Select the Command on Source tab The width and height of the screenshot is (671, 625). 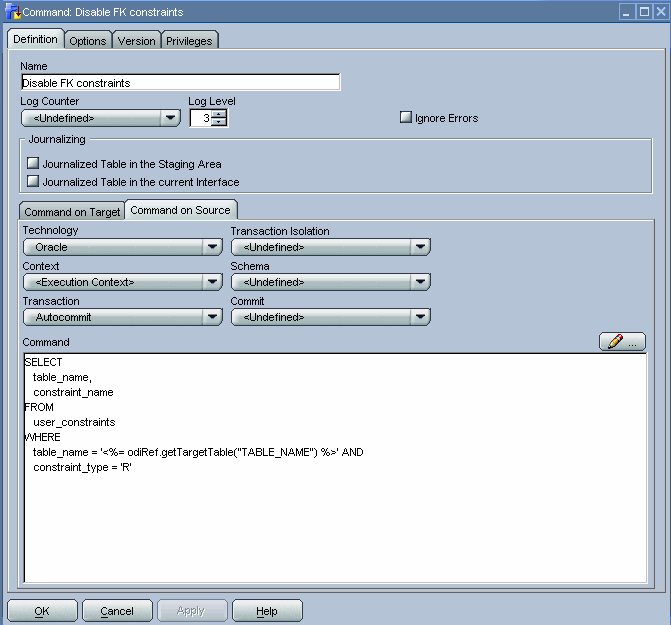[180, 210]
